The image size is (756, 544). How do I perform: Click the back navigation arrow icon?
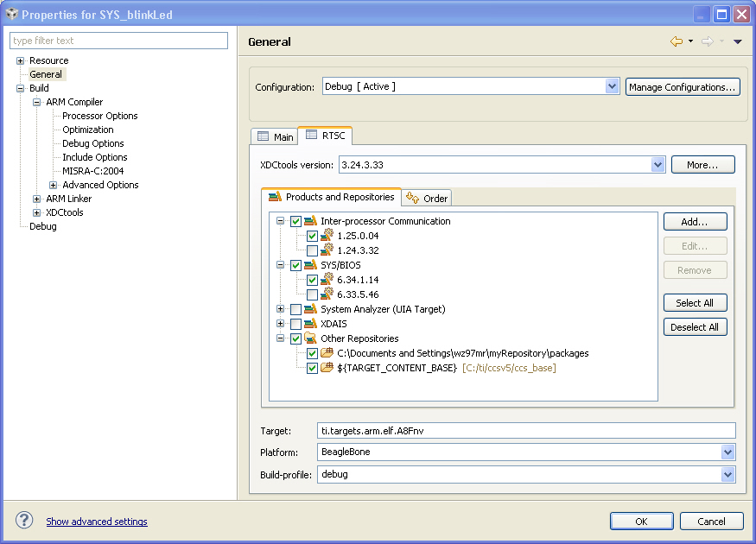point(677,41)
